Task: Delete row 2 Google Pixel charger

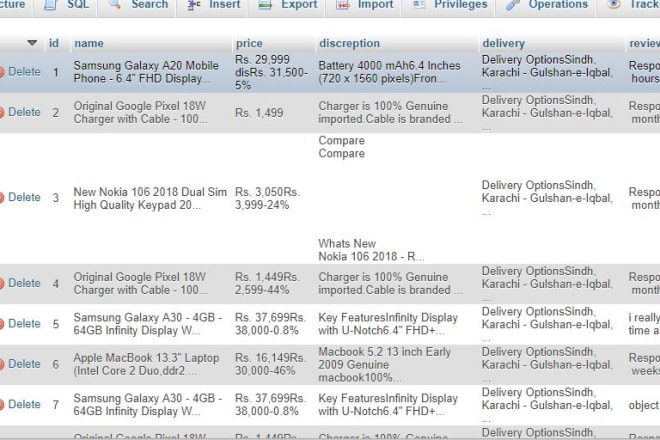Action: 24,112
